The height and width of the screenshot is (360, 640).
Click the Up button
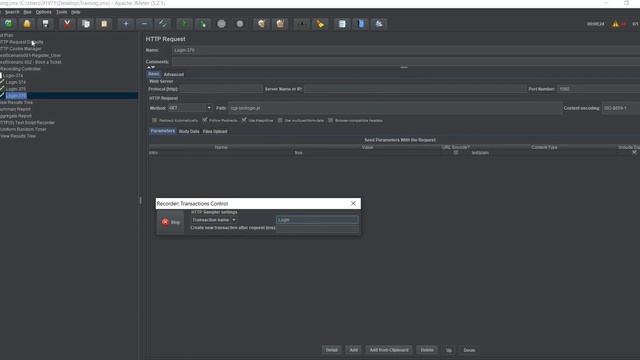point(449,350)
